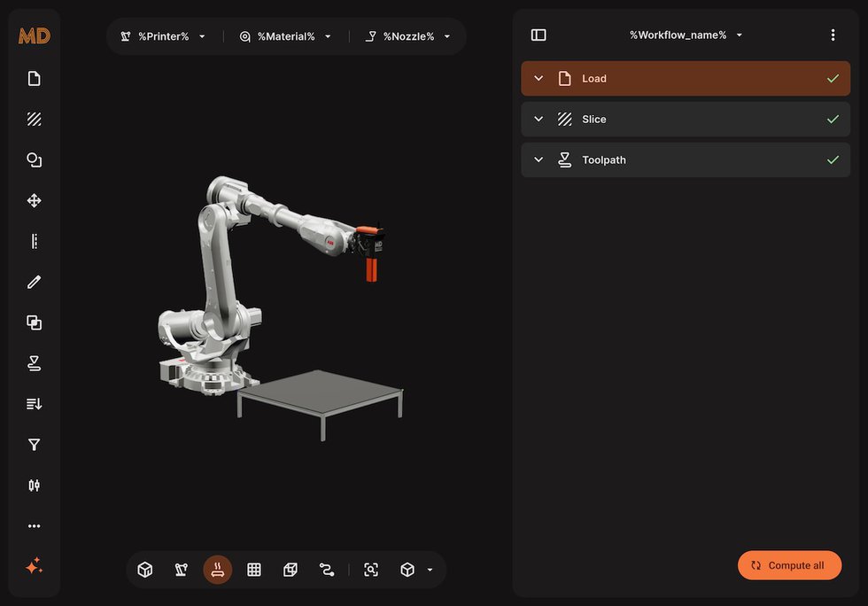Collapse the side panel with panel icon
This screenshot has width=868, height=606.
tap(539, 35)
